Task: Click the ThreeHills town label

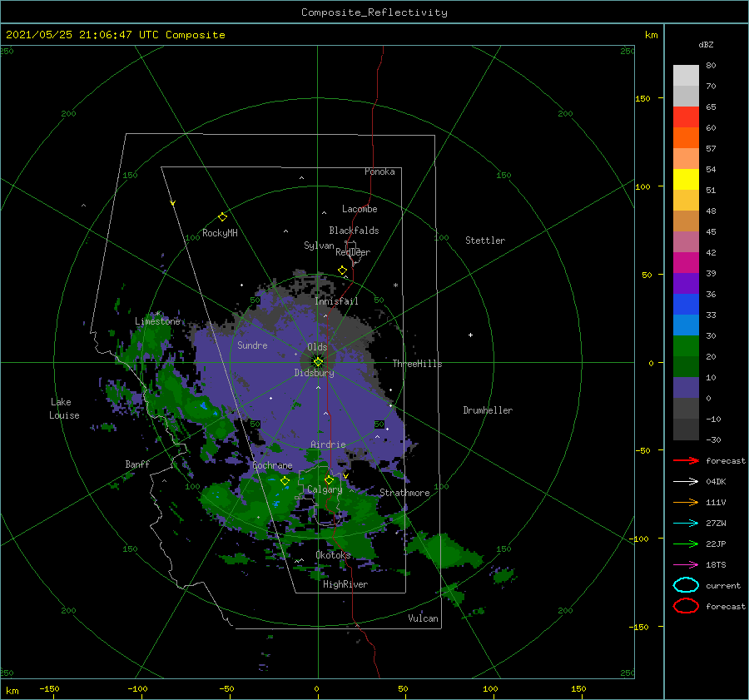Action: coord(418,364)
